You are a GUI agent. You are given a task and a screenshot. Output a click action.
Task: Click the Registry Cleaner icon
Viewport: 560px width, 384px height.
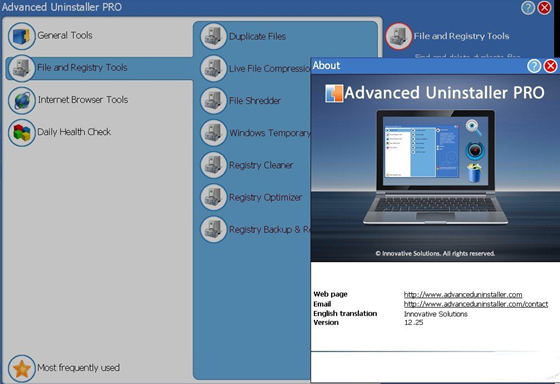pos(214,165)
